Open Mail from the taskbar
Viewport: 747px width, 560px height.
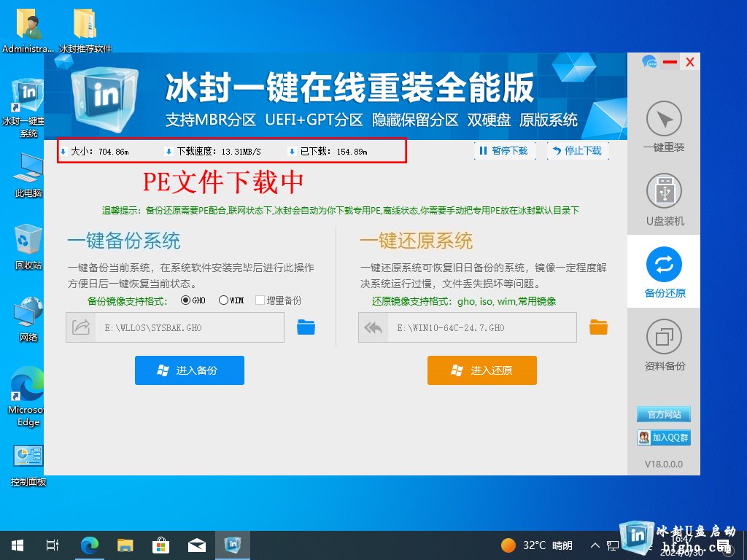(197, 545)
